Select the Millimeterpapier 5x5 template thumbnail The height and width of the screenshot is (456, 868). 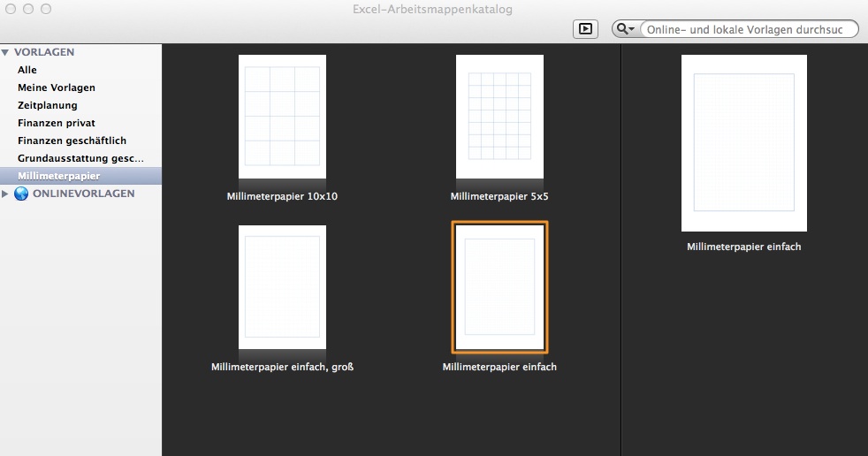pos(499,117)
